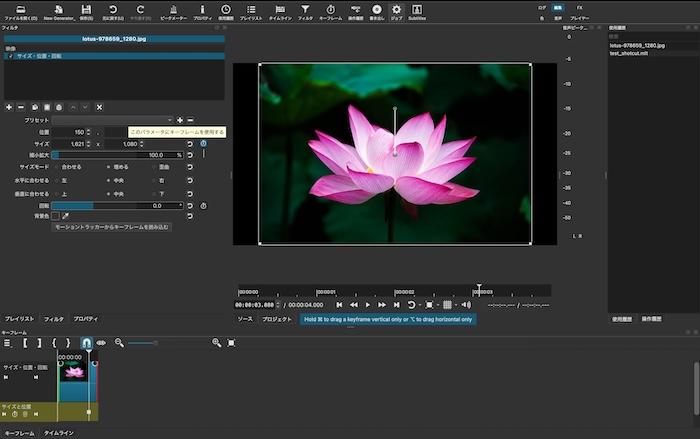Open the プリセット preset dropdown
This screenshot has width=700, height=439.
tap(112, 120)
